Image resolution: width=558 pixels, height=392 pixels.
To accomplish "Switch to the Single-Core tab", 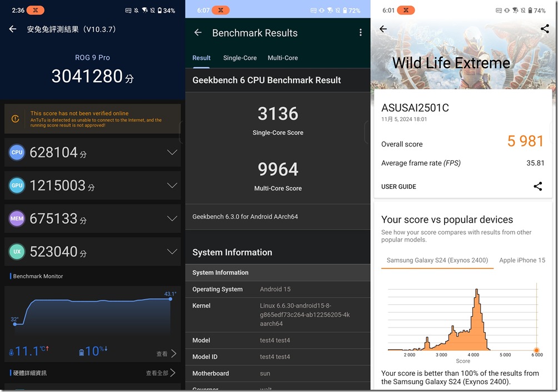I will [x=240, y=58].
